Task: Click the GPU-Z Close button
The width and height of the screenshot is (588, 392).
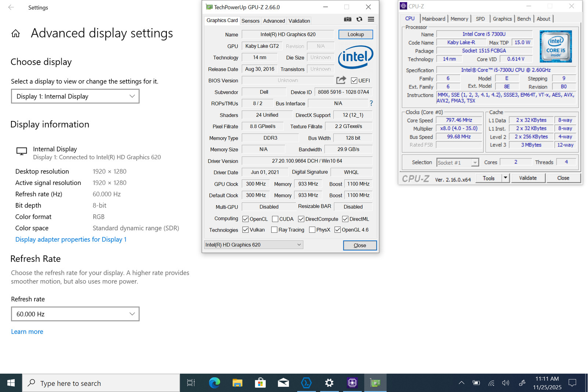Action: click(360, 245)
